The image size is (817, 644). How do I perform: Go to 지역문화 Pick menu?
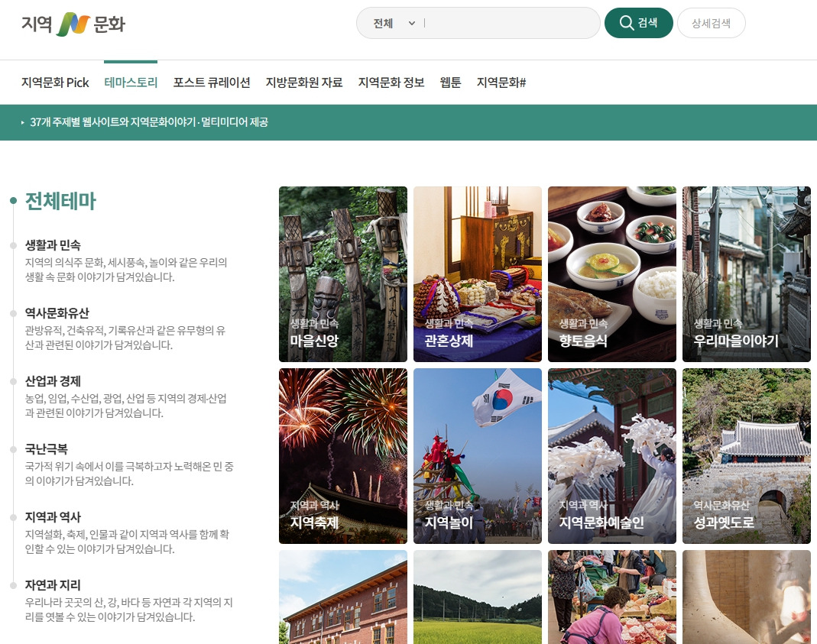click(x=55, y=83)
